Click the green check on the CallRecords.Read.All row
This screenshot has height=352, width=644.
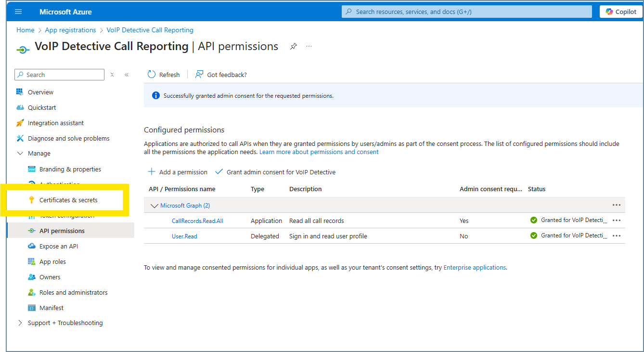[534, 220]
